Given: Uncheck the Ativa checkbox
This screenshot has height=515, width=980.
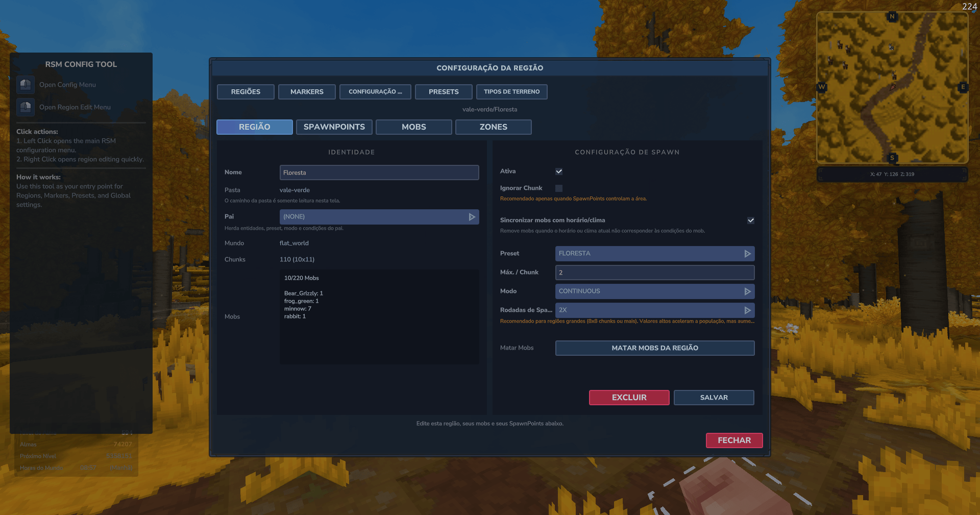Looking at the screenshot, I should click(559, 171).
